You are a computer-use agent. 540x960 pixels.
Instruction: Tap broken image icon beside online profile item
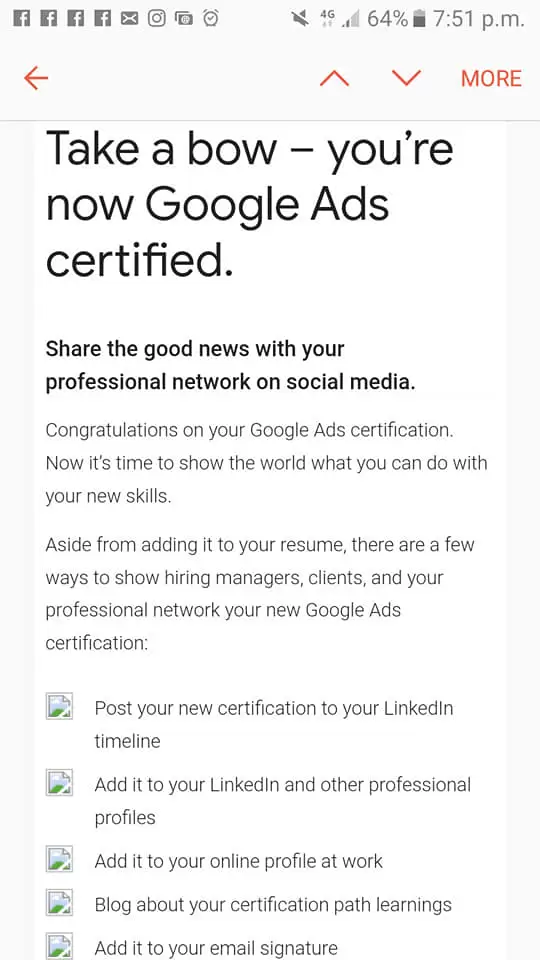(59, 859)
